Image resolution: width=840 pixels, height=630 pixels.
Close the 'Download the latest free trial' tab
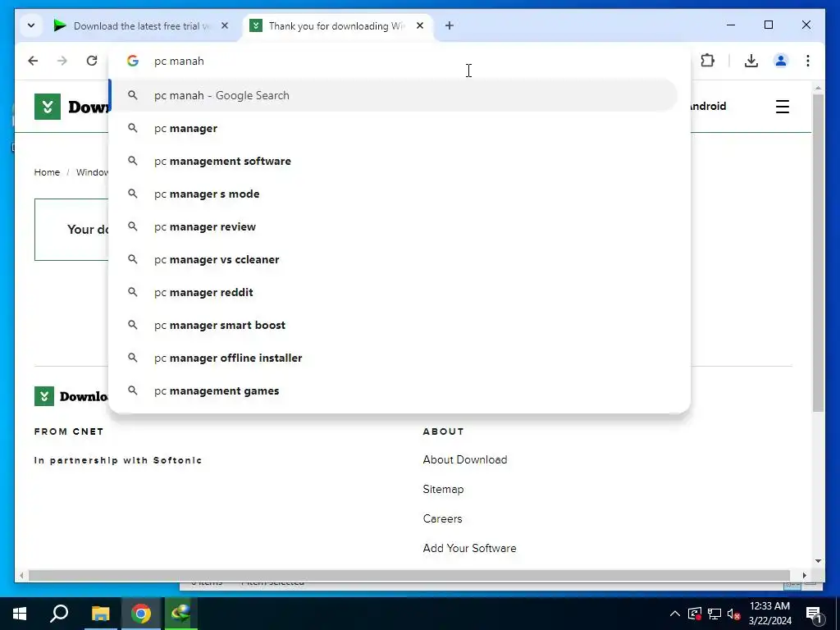[x=225, y=25]
